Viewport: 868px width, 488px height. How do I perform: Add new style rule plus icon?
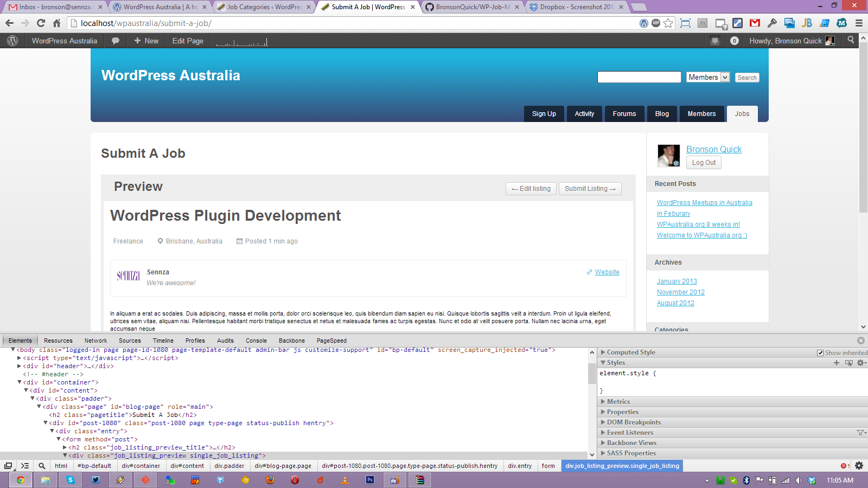click(837, 363)
